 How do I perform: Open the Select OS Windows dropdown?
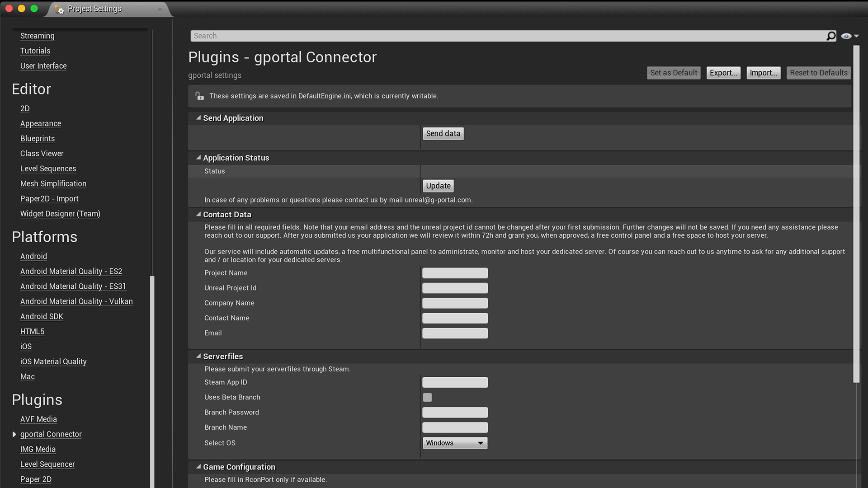pyautogui.click(x=455, y=443)
